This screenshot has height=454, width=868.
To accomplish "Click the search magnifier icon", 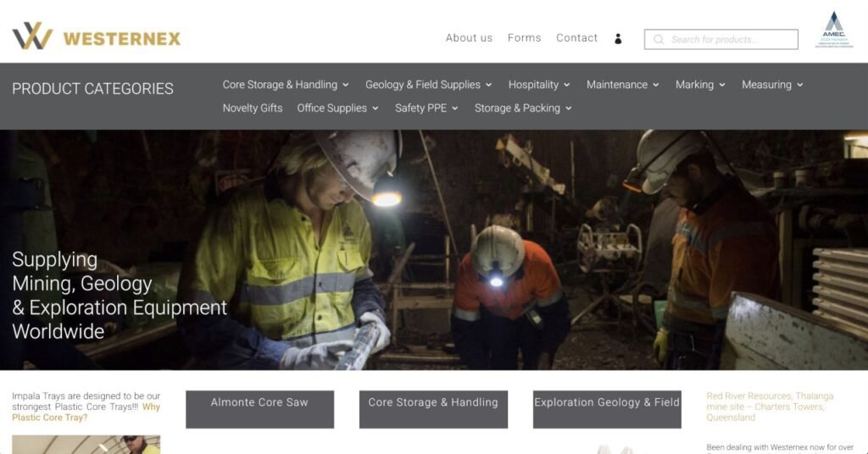I will click(659, 40).
